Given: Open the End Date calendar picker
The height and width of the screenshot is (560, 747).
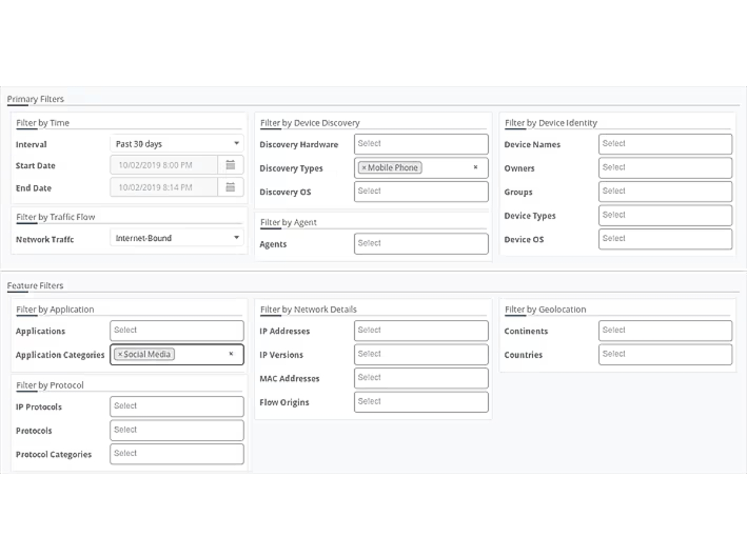Looking at the screenshot, I should tap(230, 187).
